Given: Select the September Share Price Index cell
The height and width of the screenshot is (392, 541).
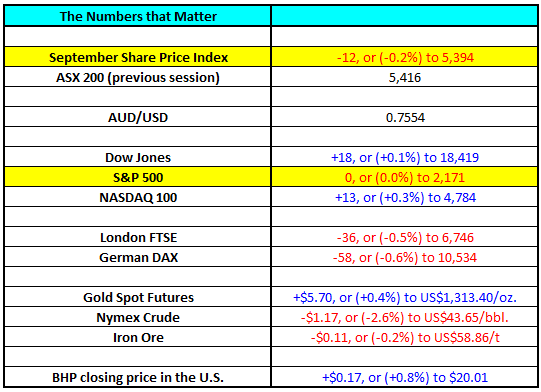Looking at the screenshot, I should (x=138, y=57).
